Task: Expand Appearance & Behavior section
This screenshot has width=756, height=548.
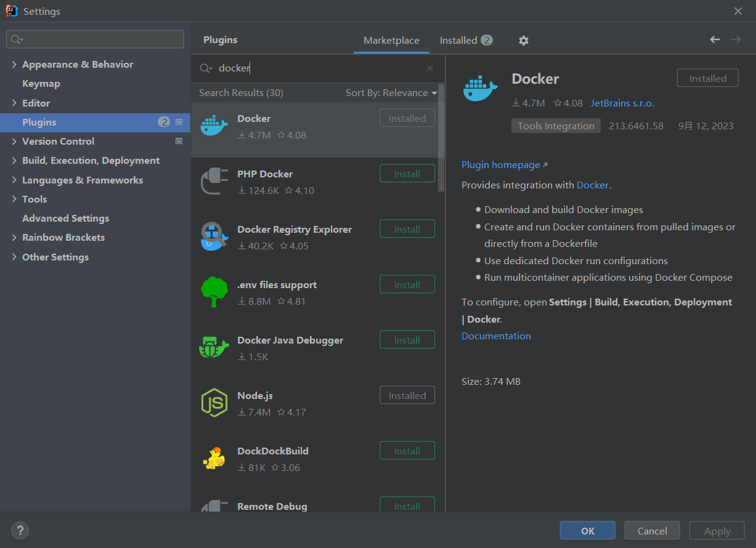Action: pyautogui.click(x=14, y=64)
